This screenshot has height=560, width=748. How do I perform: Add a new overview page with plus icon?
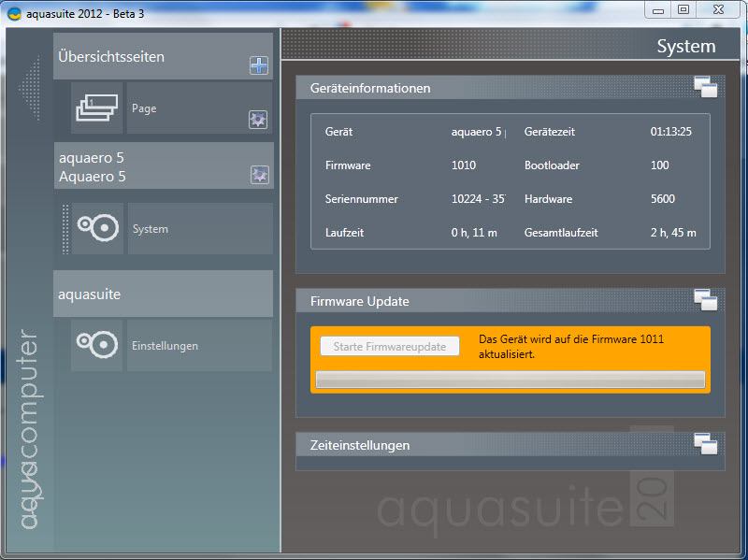pos(259,65)
